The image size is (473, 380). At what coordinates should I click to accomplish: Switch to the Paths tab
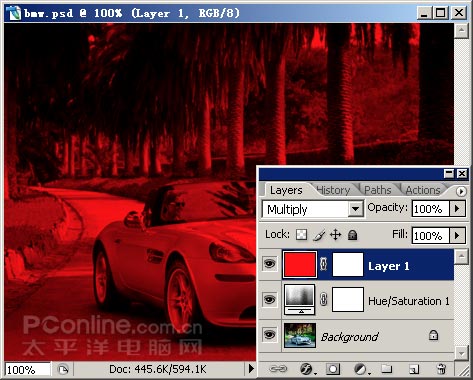click(378, 190)
